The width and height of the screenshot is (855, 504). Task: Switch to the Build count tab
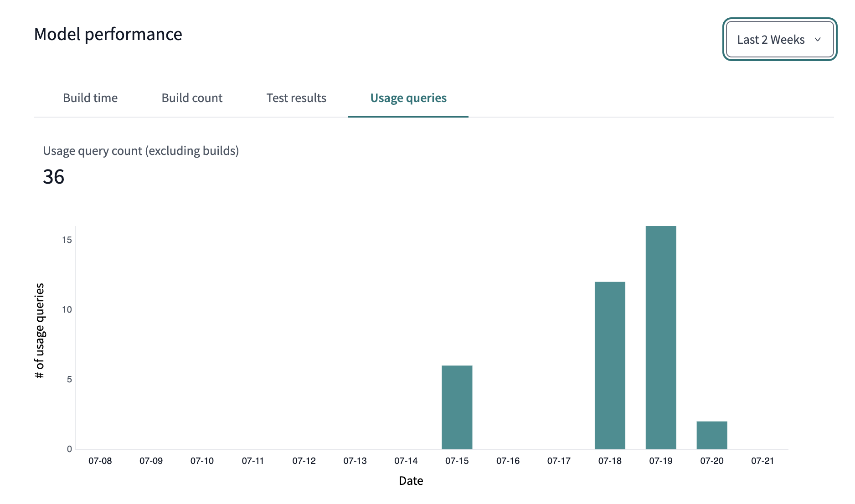pyautogui.click(x=192, y=98)
